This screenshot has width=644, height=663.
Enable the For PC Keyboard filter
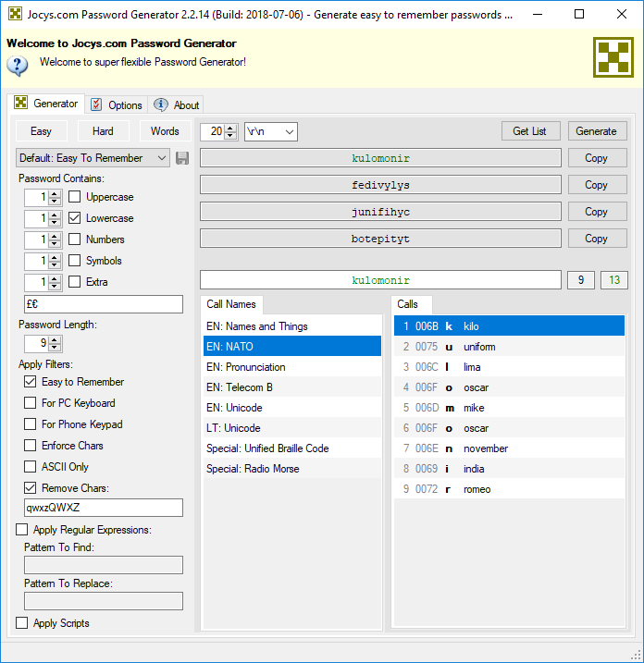coord(30,402)
